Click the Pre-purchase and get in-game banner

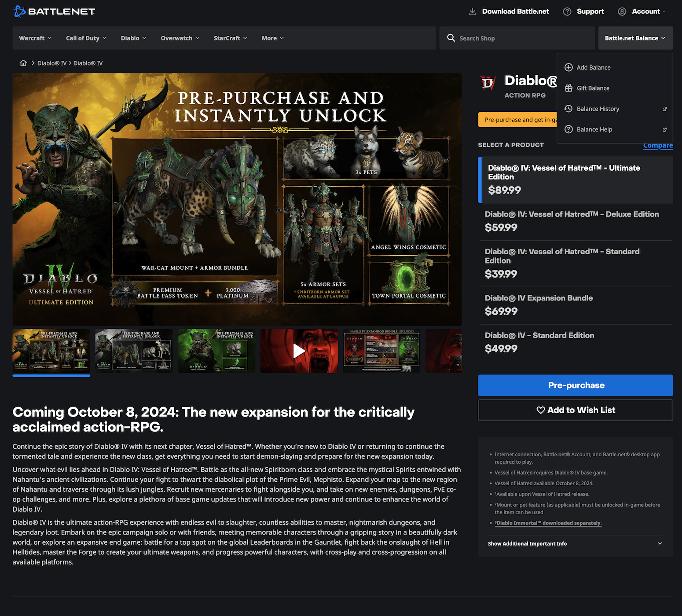coord(517,120)
